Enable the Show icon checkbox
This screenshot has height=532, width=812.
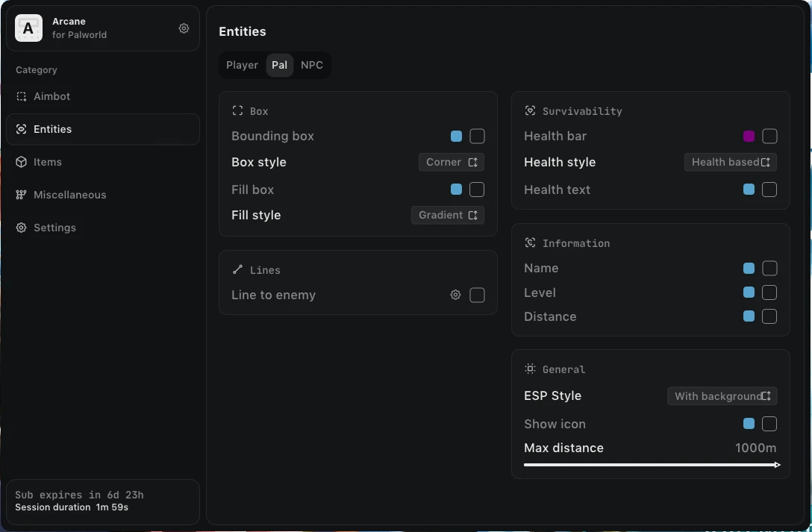[769, 424]
